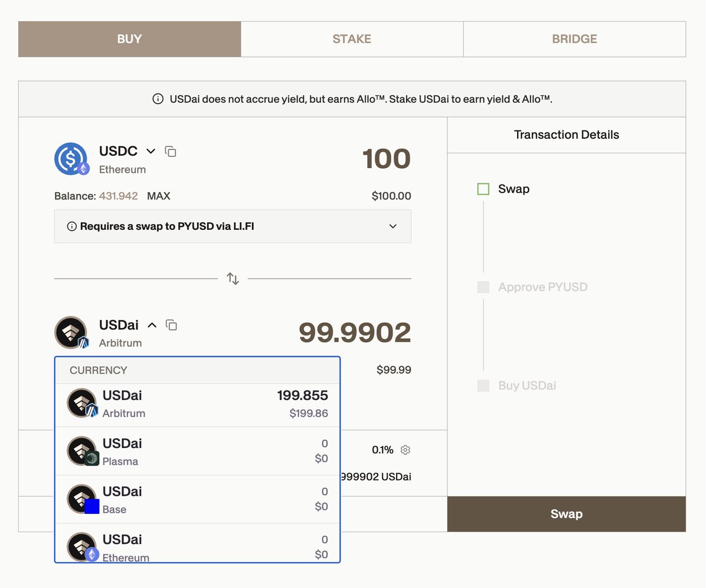The height and width of the screenshot is (588, 706).
Task: Select USDai on Arbitrum from currency list
Action: [198, 405]
